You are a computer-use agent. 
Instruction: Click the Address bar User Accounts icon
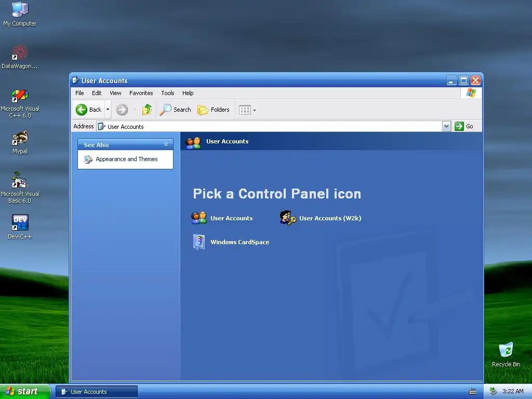pyautogui.click(x=101, y=127)
